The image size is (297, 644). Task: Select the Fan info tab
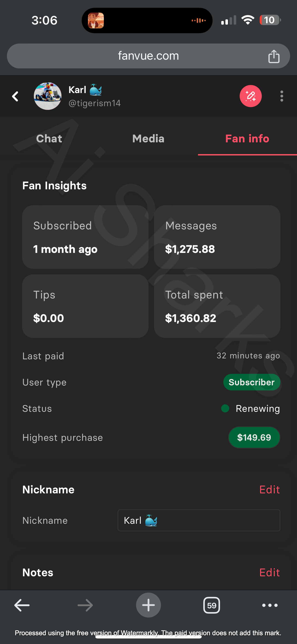(x=247, y=138)
